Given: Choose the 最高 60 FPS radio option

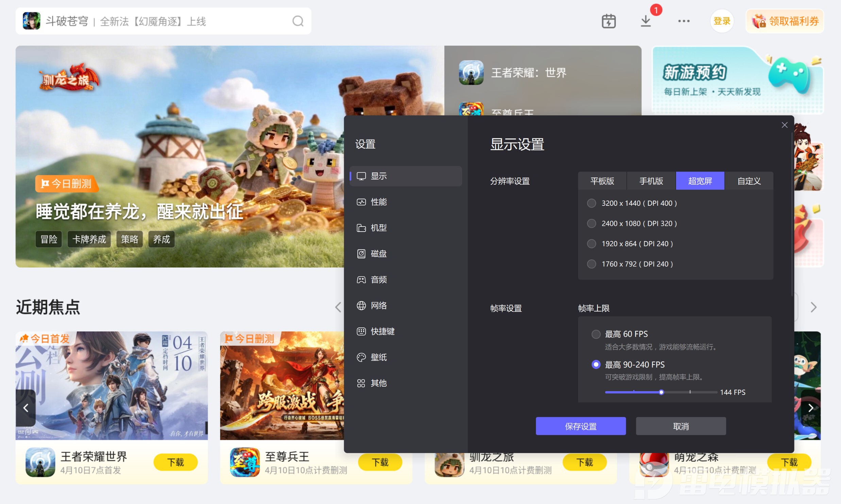Looking at the screenshot, I should click(596, 334).
